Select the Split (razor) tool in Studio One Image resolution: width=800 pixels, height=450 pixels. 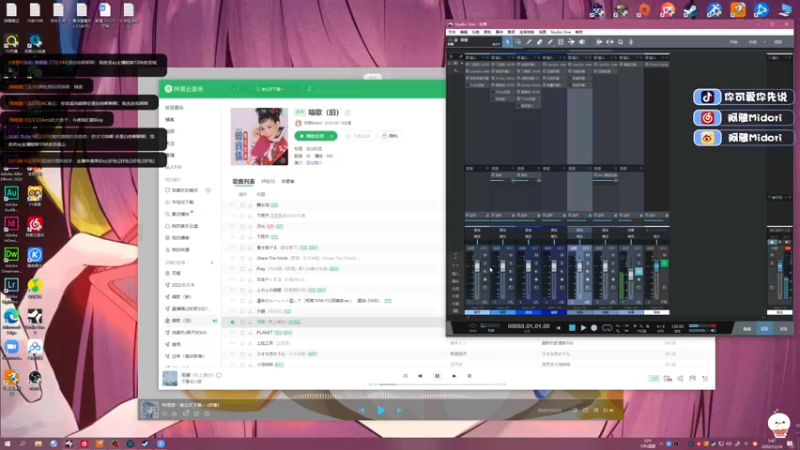point(529,42)
